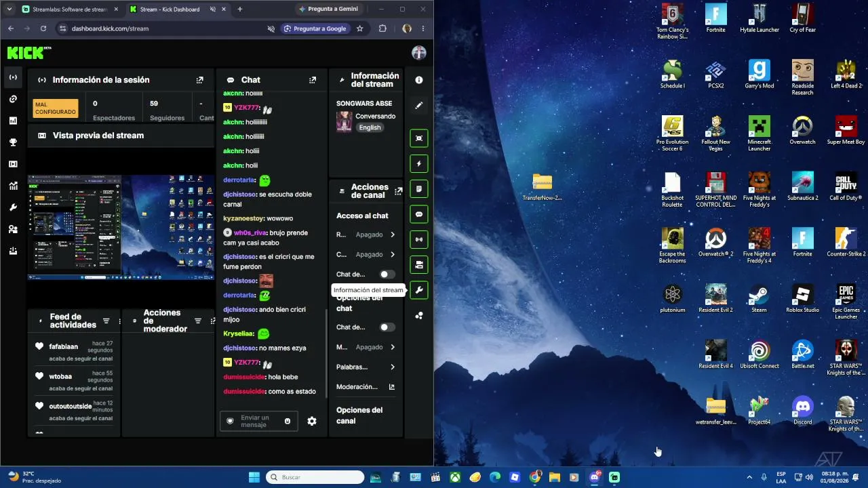This screenshot has height=488, width=868.
Task: Select the Subnautica 2 desktop icon
Action: [x=802, y=186]
